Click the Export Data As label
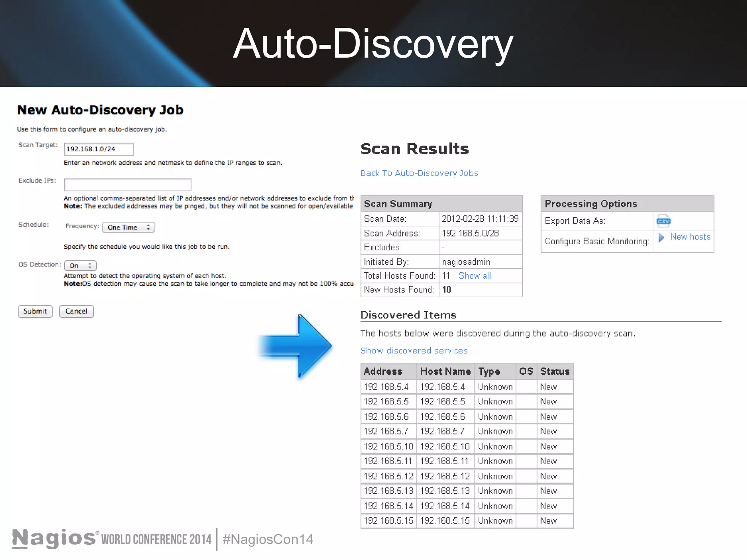747x560 pixels. tap(575, 221)
